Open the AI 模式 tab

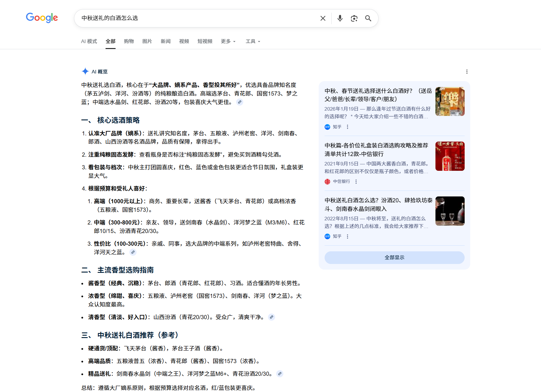pyautogui.click(x=89, y=41)
